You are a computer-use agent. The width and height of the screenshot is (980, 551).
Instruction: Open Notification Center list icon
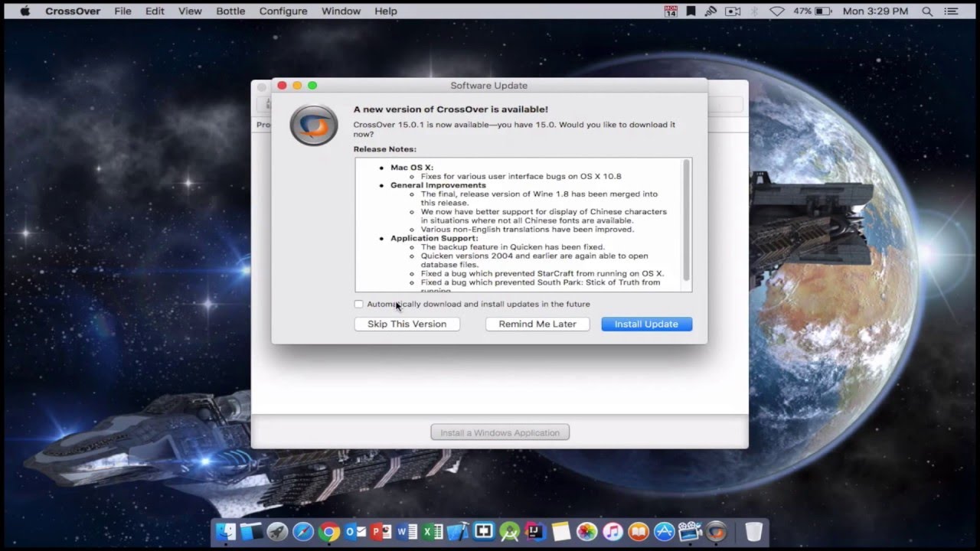coord(951,11)
